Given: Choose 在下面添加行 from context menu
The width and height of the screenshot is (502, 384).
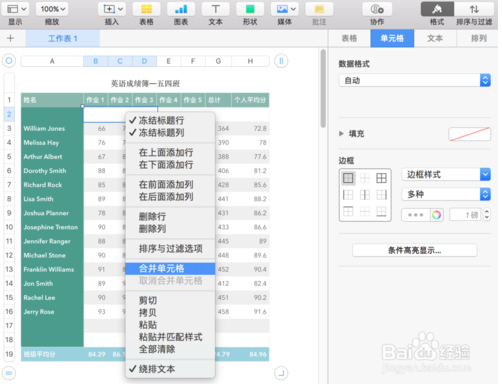Looking at the screenshot, I should (170, 165).
